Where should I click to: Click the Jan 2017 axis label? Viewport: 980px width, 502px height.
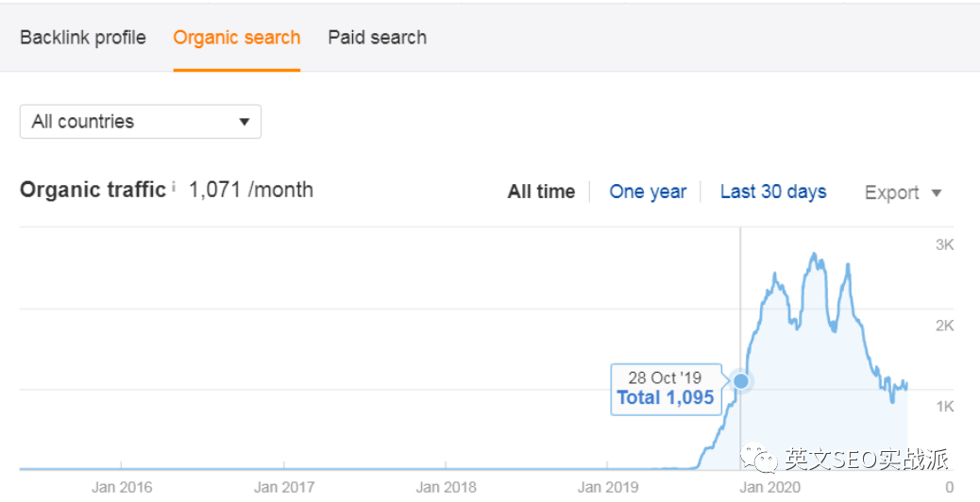(x=284, y=487)
